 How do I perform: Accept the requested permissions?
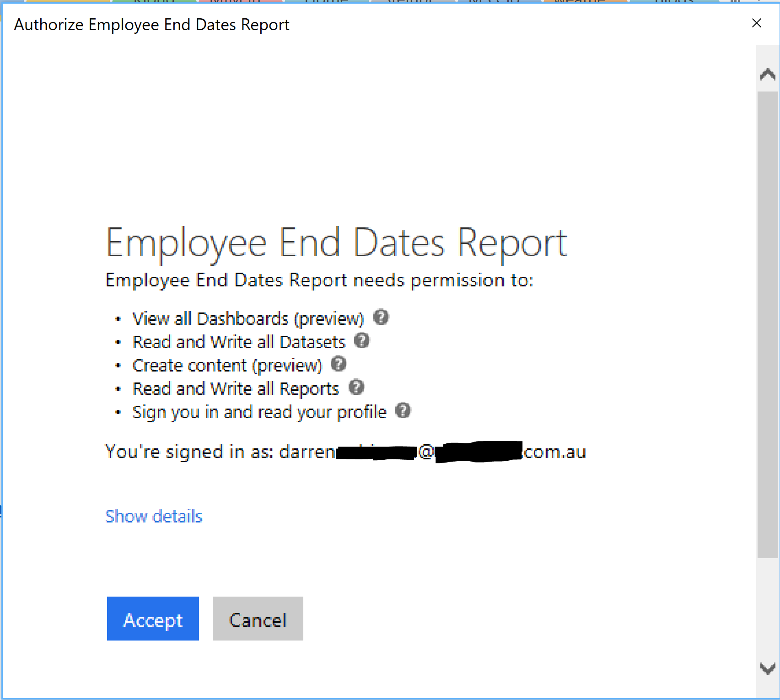(153, 619)
